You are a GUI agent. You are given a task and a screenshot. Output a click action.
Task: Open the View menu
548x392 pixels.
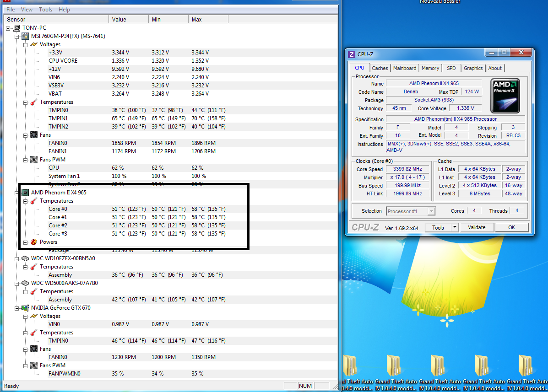pyautogui.click(x=27, y=10)
